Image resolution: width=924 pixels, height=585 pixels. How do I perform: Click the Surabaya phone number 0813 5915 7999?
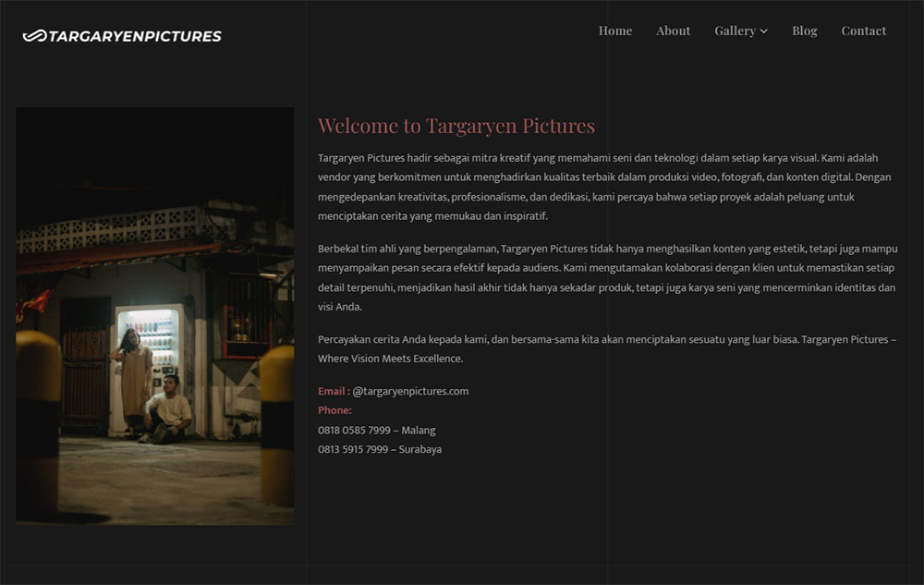[353, 449]
